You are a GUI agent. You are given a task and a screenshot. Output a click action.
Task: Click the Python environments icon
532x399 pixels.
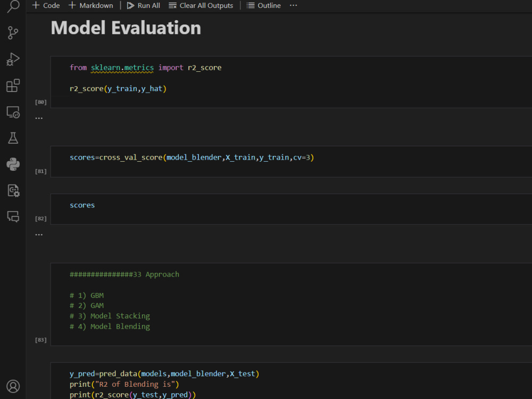pos(13,164)
